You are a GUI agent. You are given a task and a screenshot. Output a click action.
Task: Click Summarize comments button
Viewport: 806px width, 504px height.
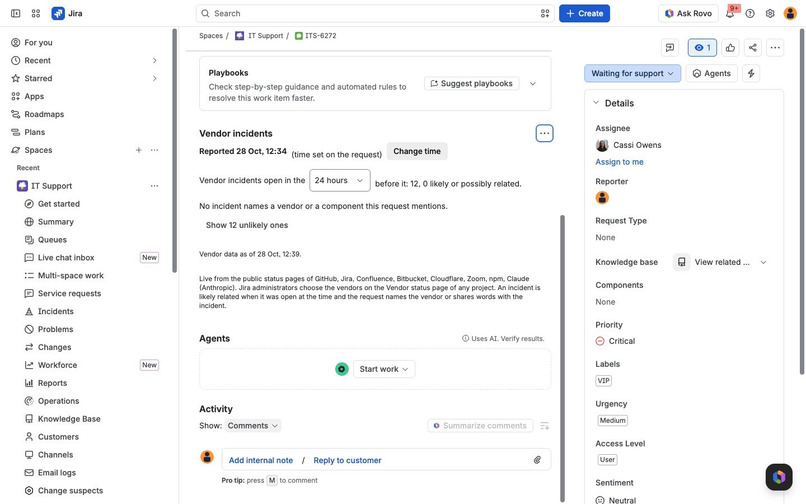(x=480, y=426)
